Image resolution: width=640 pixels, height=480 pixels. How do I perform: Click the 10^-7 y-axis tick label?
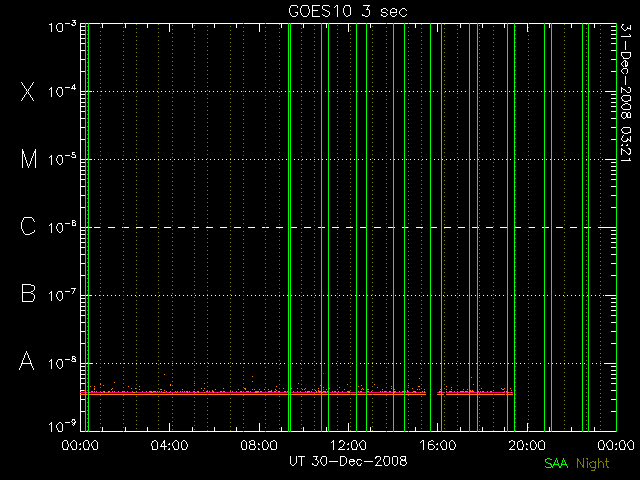pos(62,295)
